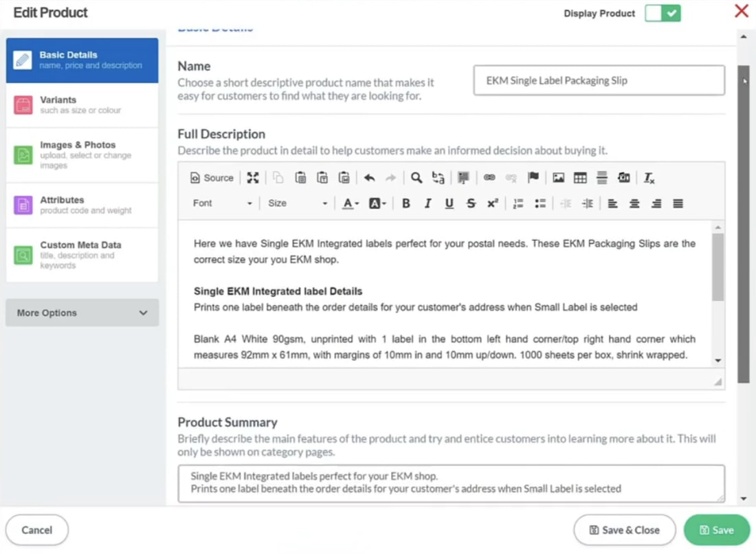Image resolution: width=756 pixels, height=554 pixels.
Task: Open the Replace tool icon
Action: coord(438,178)
